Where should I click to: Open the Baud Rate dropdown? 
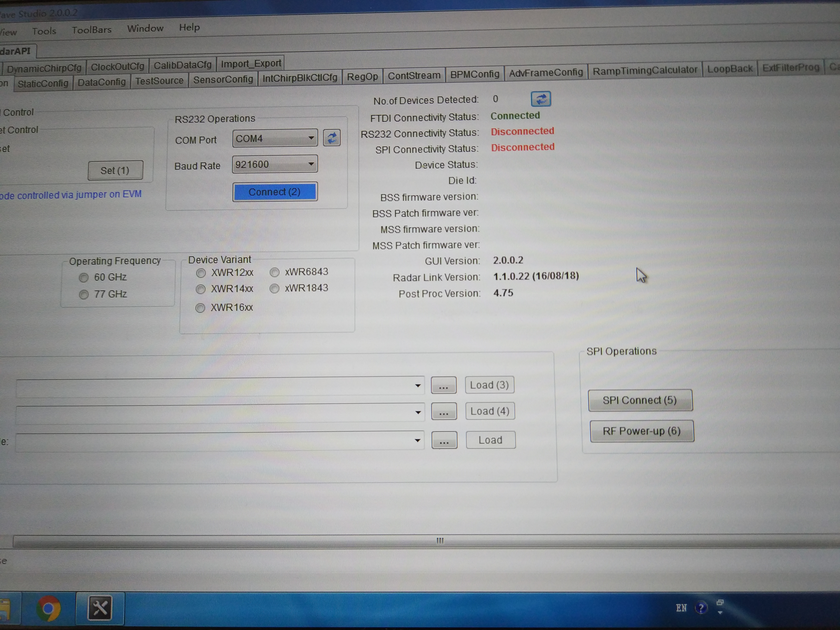311,164
